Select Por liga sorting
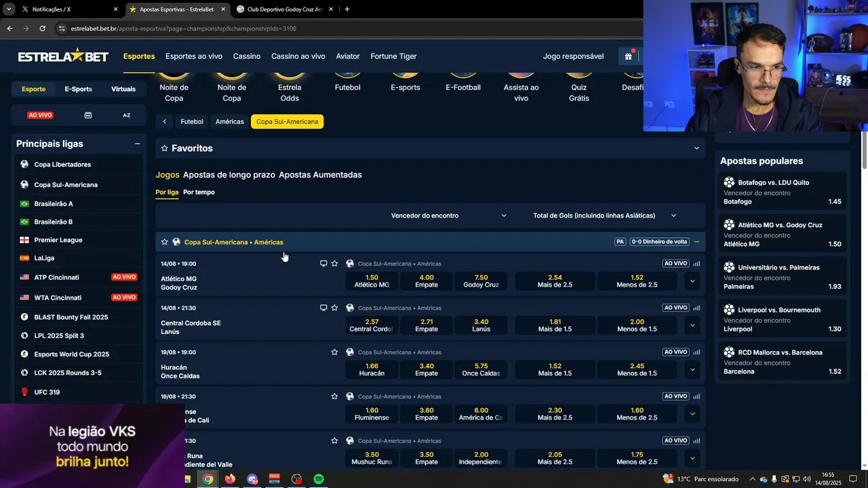Screen dimensions: 868x488 click(x=167, y=192)
